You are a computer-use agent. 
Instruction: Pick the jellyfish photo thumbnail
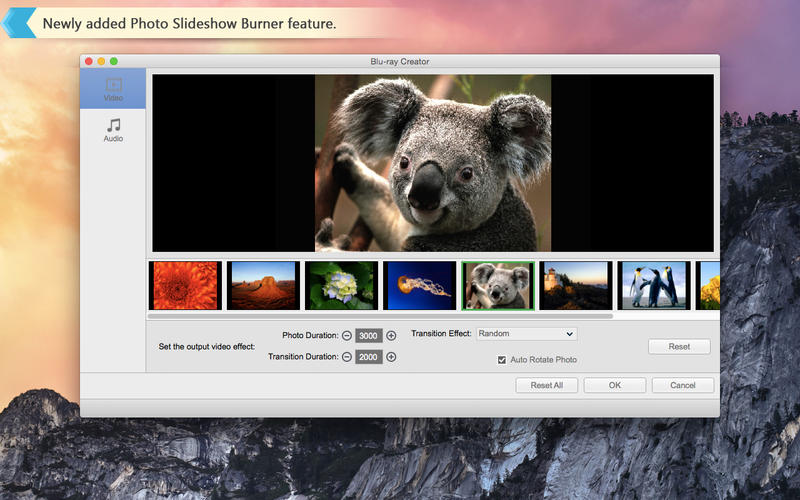tap(419, 286)
